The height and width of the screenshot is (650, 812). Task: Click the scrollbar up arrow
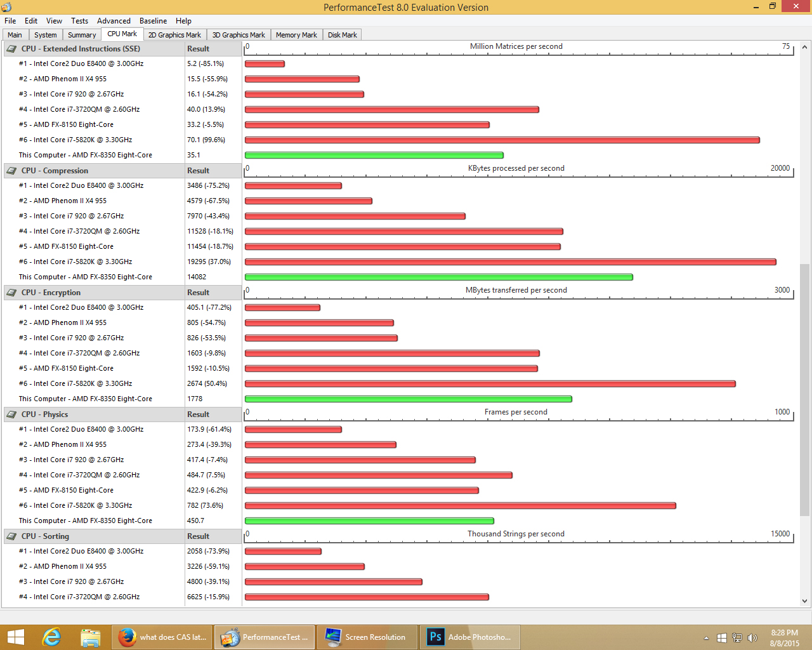click(804, 46)
